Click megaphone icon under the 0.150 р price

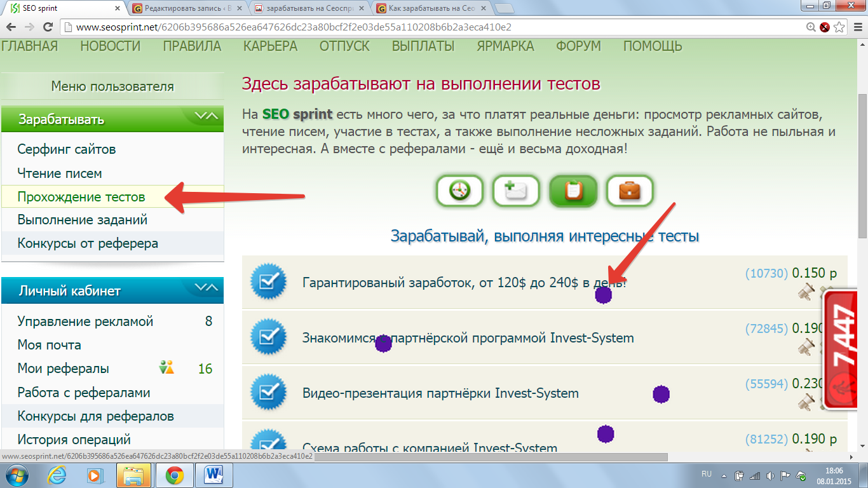click(806, 292)
